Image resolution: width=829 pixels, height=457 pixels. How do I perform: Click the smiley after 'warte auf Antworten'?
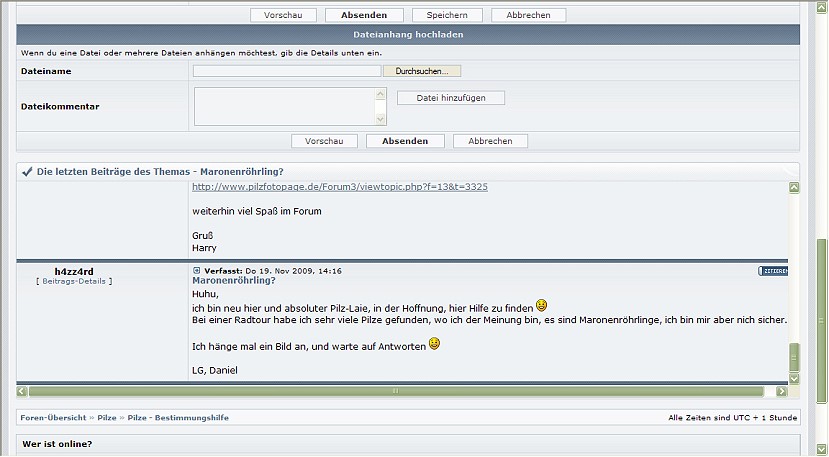[434, 344]
